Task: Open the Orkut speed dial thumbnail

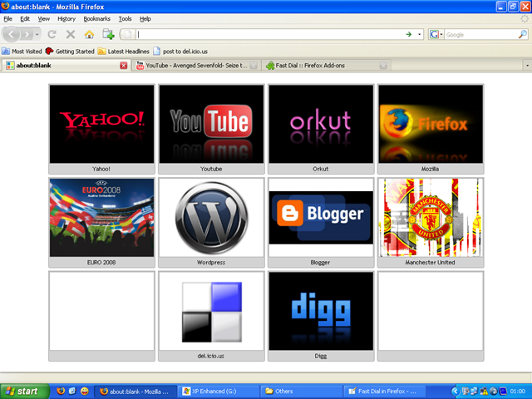Action: pyautogui.click(x=321, y=129)
